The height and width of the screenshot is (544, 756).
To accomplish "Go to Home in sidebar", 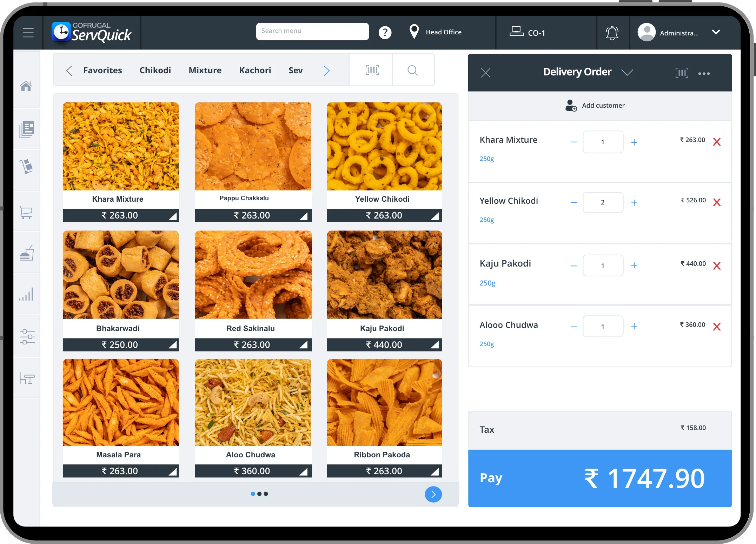I will (26, 86).
